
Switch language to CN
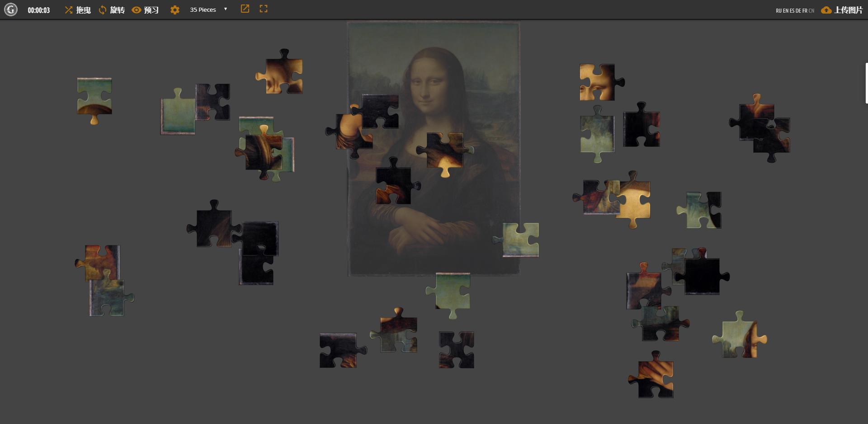(x=811, y=10)
